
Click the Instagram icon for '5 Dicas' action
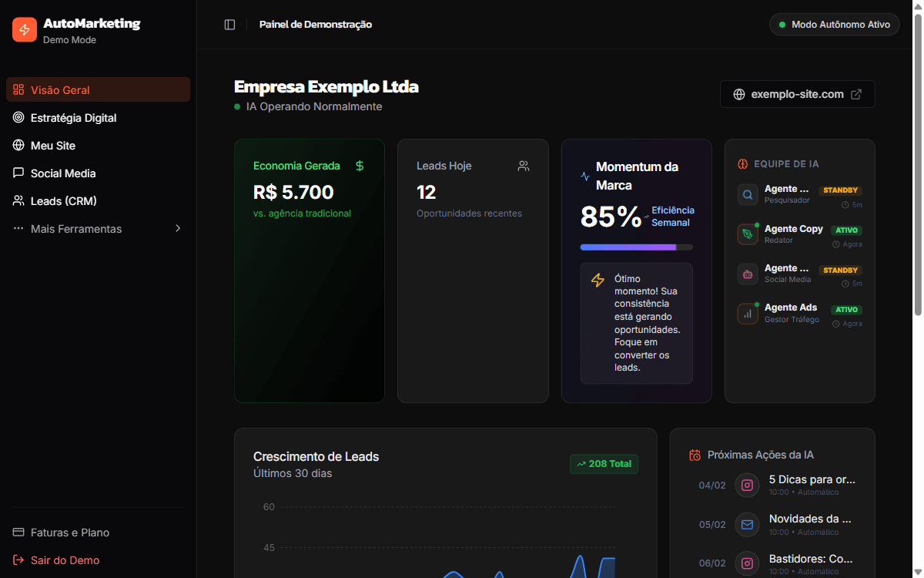746,485
